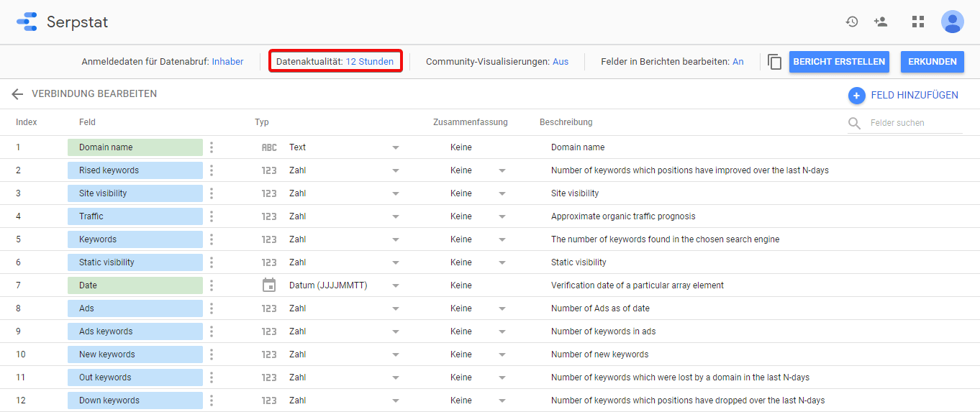The width and height of the screenshot is (980, 412).
Task: Open three-dot menu for Static visibility field
Action: pyautogui.click(x=212, y=262)
